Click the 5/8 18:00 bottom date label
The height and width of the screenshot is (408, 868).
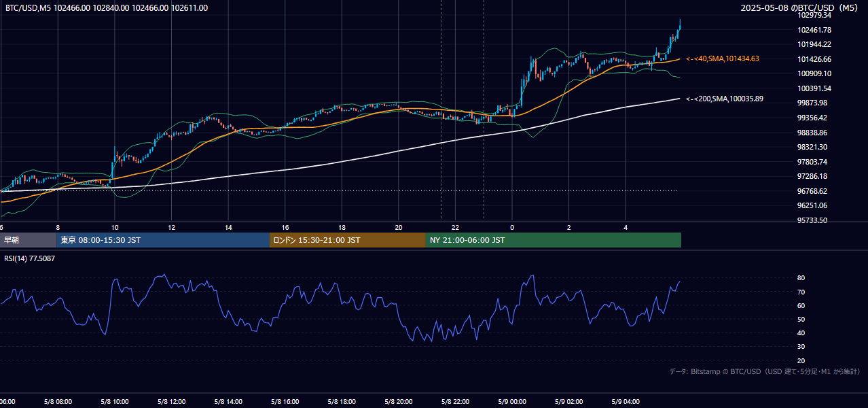pyautogui.click(x=342, y=402)
